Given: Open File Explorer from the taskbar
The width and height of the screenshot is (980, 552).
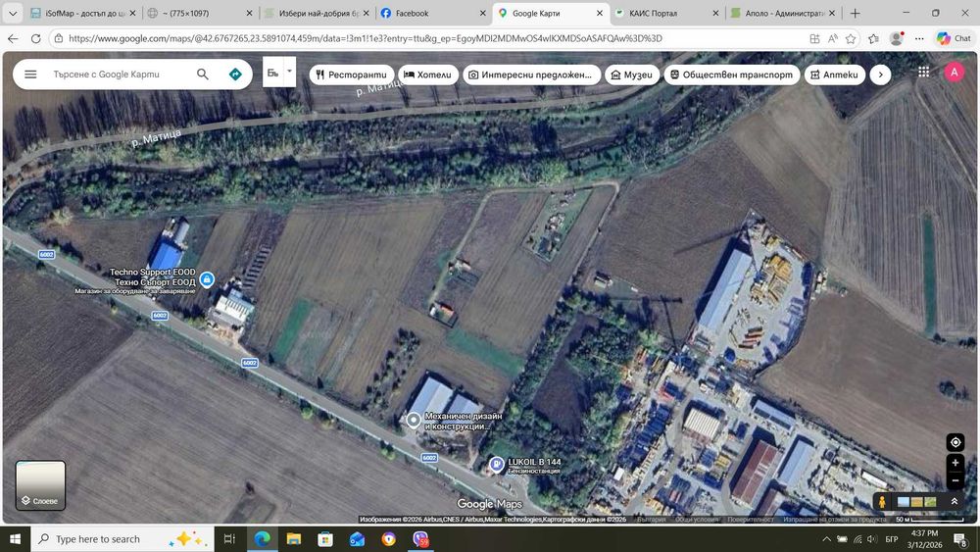Looking at the screenshot, I should (294, 539).
